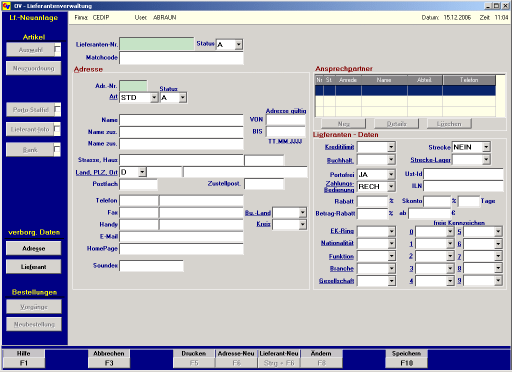
Task: Click the Drucken F5 button
Action: (194, 358)
